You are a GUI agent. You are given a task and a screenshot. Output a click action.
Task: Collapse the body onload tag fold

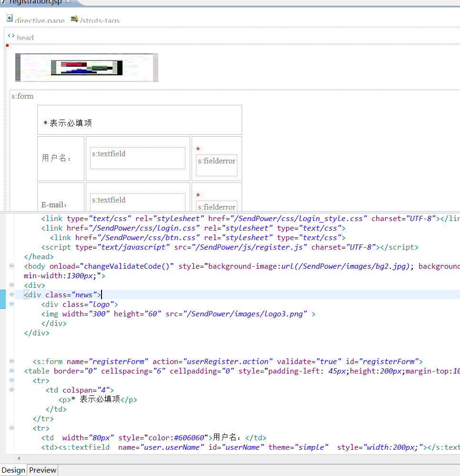[x=11, y=266]
